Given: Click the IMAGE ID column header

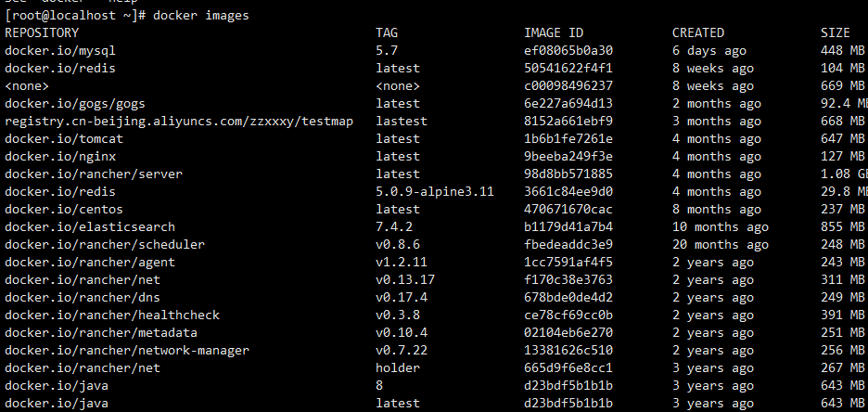Looking at the screenshot, I should (554, 33).
